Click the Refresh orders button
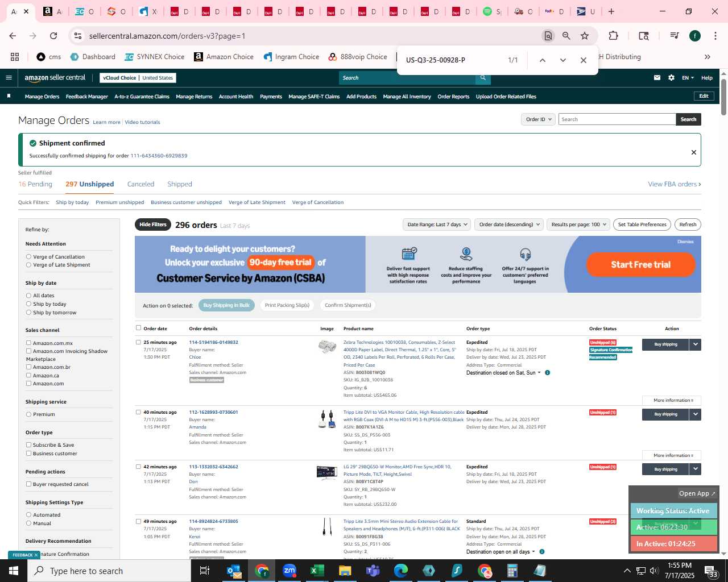This screenshot has height=582, width=728. point(688,225)
